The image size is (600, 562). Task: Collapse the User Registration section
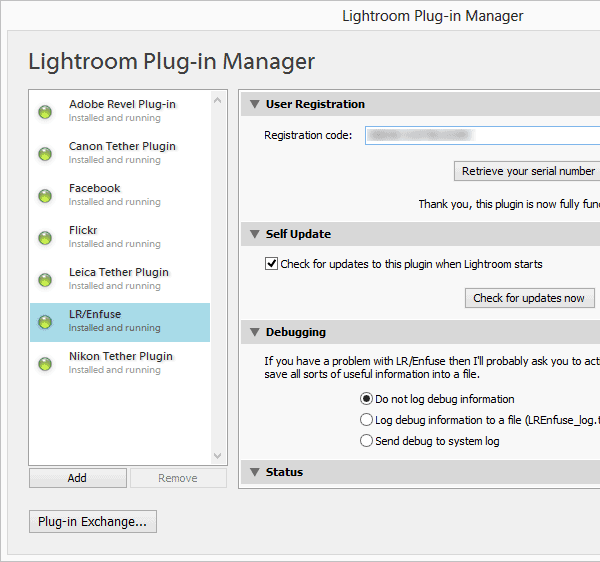point(255,104)
